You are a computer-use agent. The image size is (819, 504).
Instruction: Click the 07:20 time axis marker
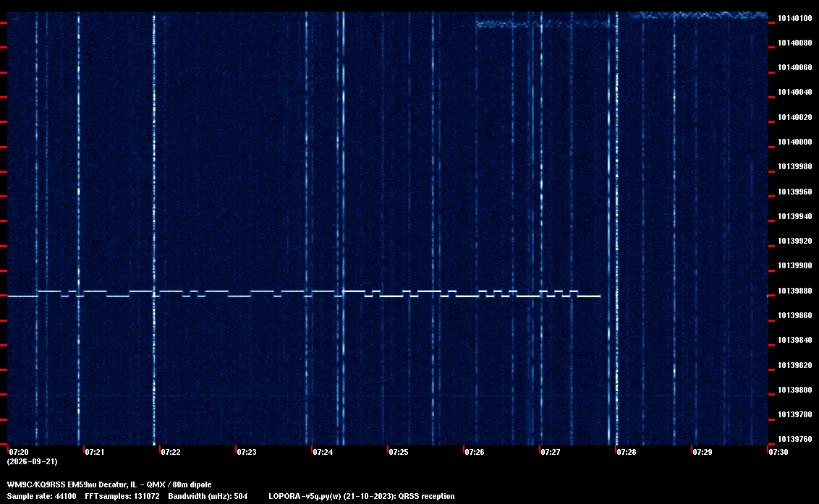coord(19,452)
